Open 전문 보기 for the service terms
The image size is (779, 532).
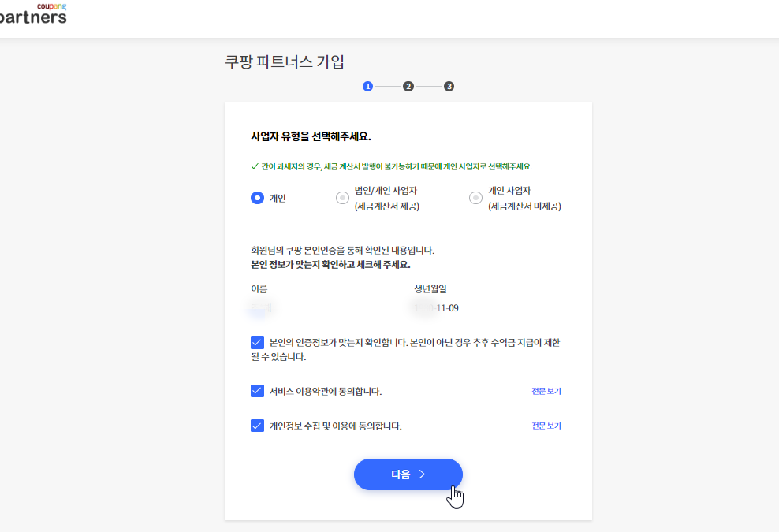[546, 390]
